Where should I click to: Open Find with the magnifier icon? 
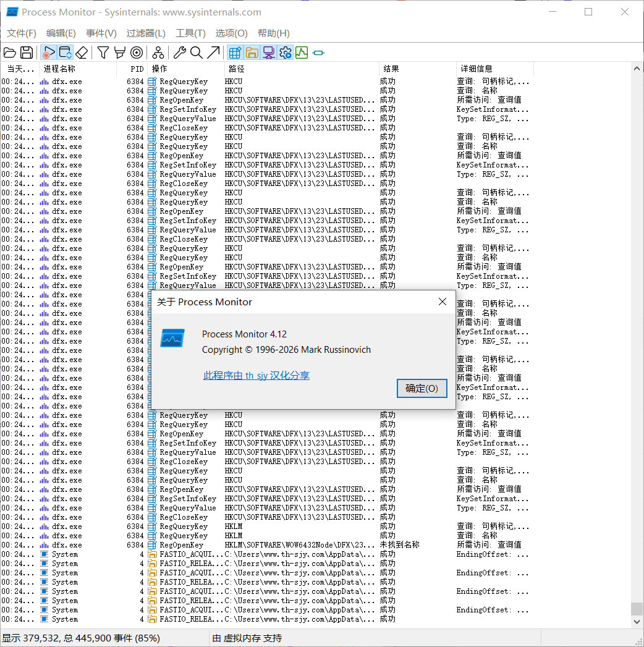[x=197, y=53]
